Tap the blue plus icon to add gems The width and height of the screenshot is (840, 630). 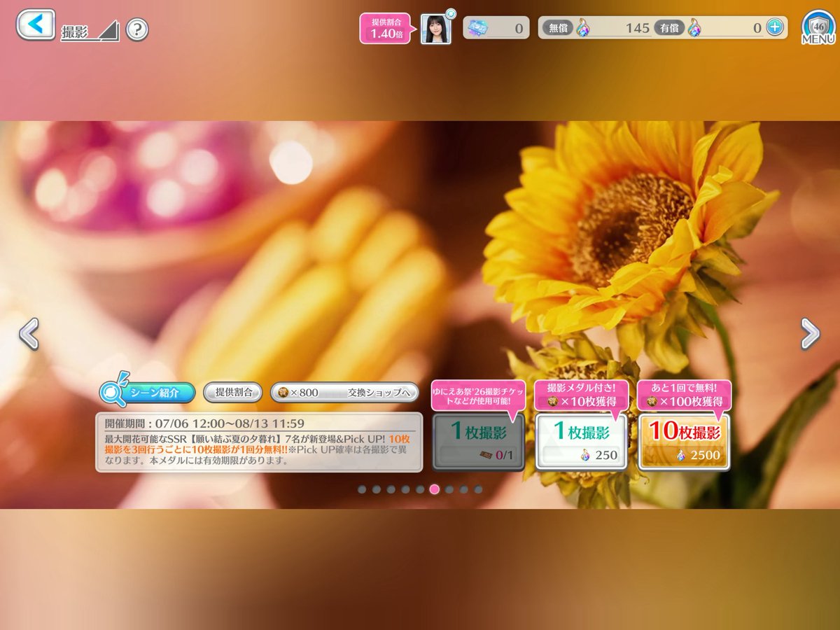pos(773,27)
